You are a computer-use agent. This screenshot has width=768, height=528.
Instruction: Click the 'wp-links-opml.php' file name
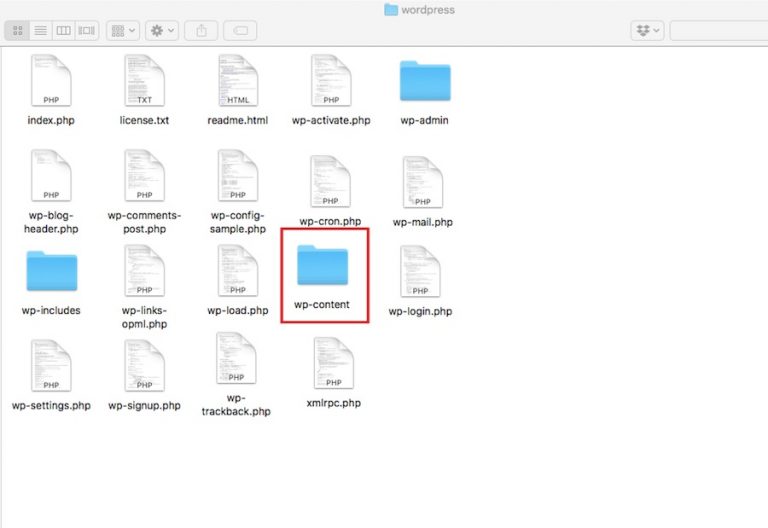[144, 317]
